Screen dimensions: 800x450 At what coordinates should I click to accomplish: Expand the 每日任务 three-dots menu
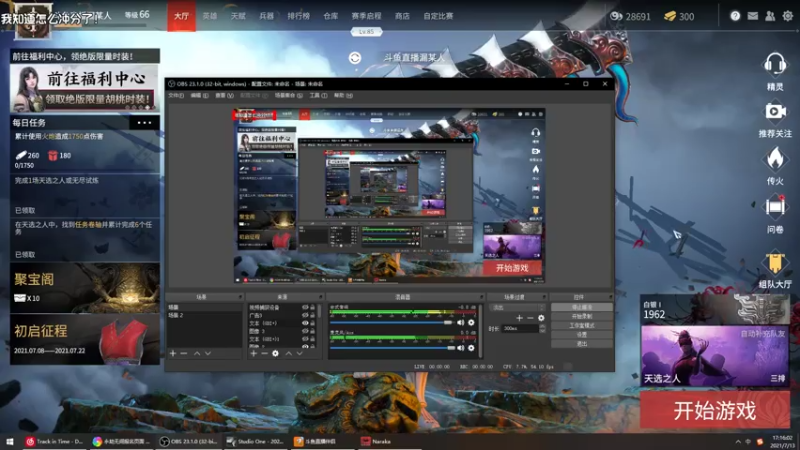(x=144, y=122)
